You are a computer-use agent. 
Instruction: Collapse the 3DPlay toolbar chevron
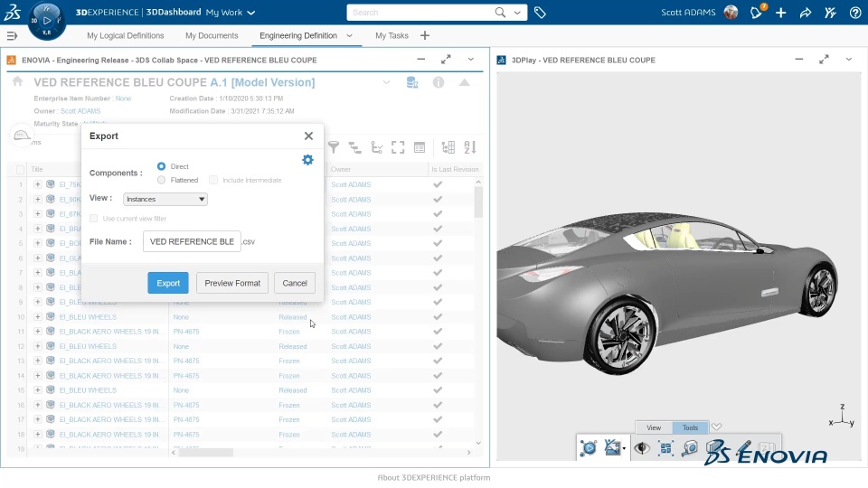[716, 427]
